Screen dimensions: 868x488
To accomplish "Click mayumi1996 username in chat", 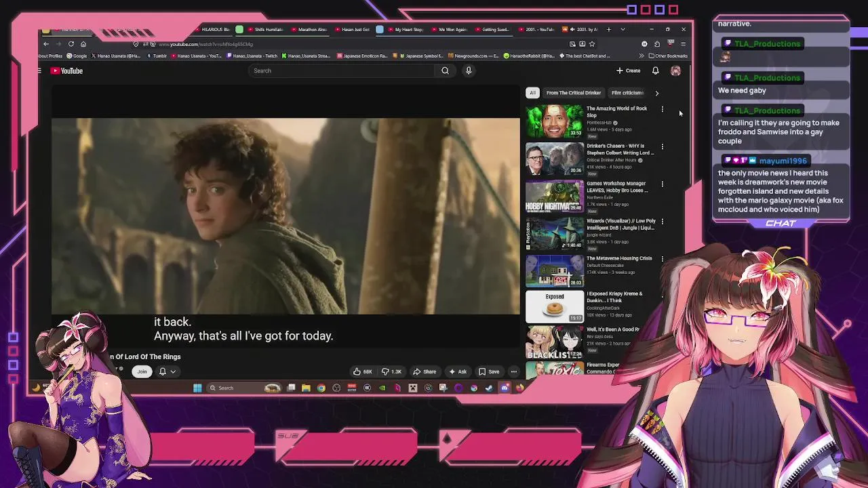I will 783,161.
